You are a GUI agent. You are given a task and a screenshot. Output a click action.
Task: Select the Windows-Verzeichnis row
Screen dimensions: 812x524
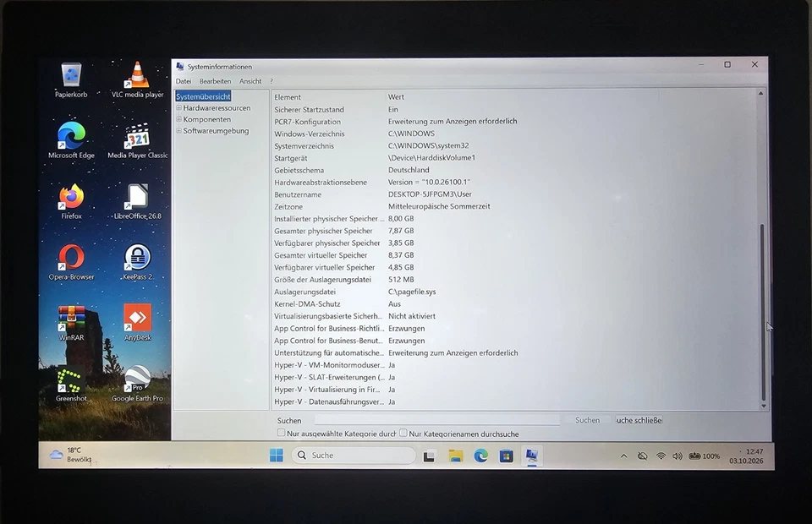513,134
